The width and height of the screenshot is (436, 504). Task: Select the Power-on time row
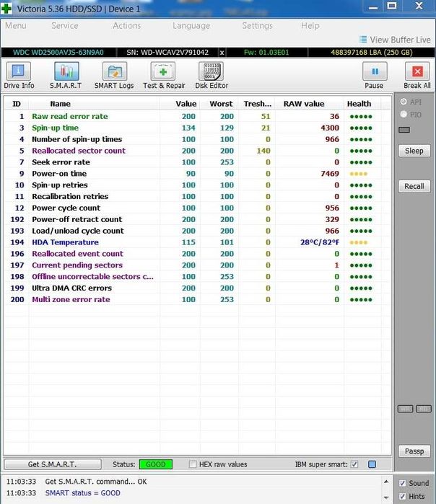[198, 174]
